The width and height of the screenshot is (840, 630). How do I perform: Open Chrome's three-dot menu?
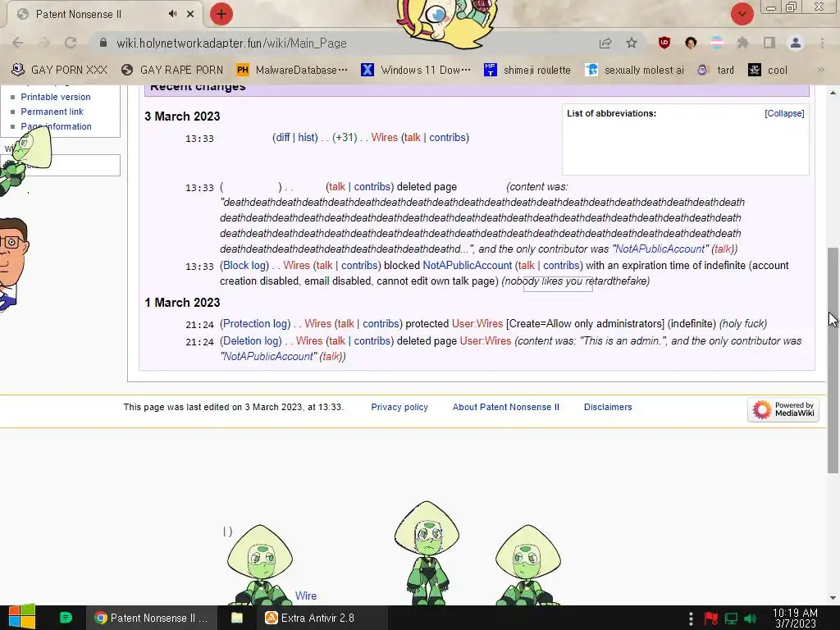point(822,43)
